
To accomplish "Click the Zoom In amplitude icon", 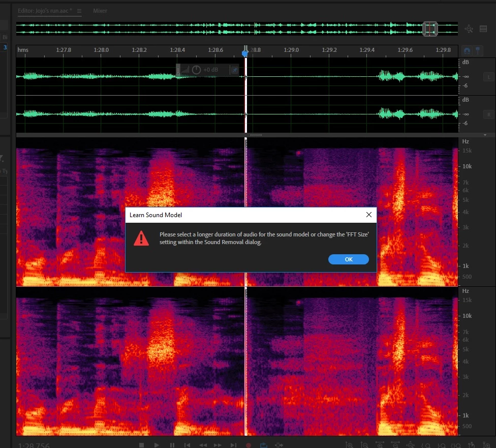I will (349, 445).
